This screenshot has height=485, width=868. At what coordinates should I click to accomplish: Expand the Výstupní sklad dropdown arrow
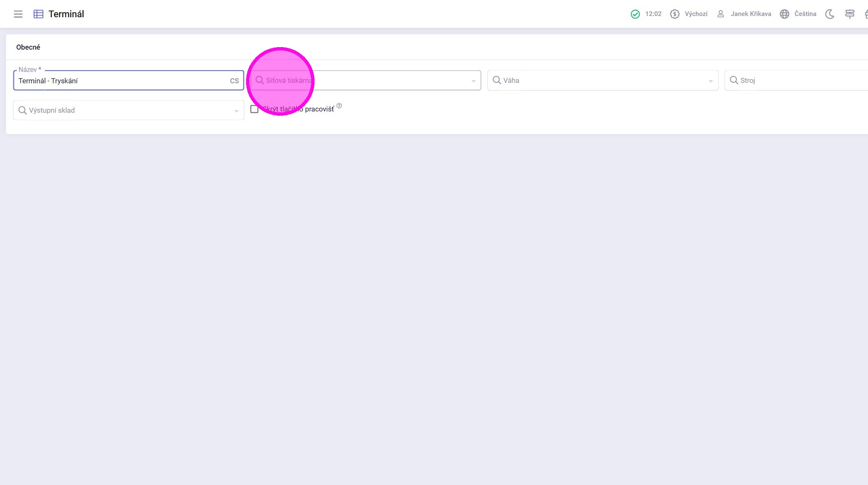pyautogui.click(x=236, y=111)
